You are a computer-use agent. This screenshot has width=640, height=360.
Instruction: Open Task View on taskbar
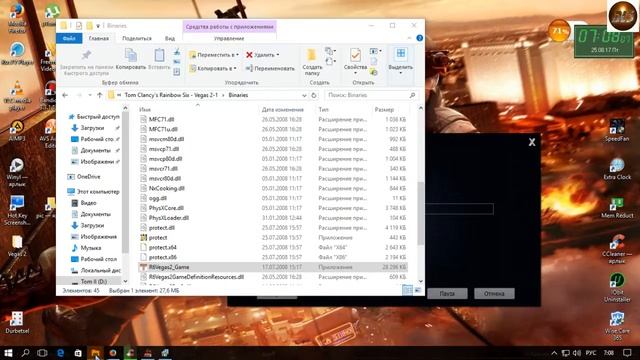[42, 353]
